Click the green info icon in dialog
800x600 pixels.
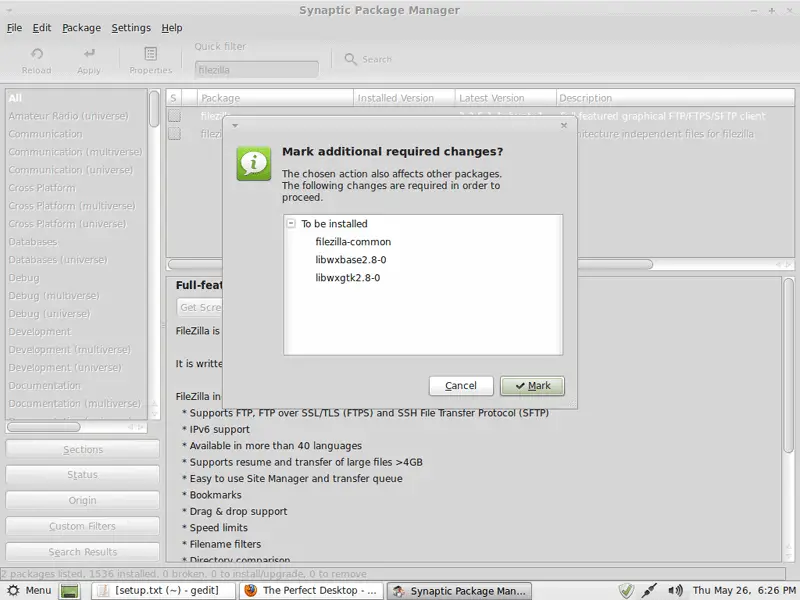tap(254, 164)
